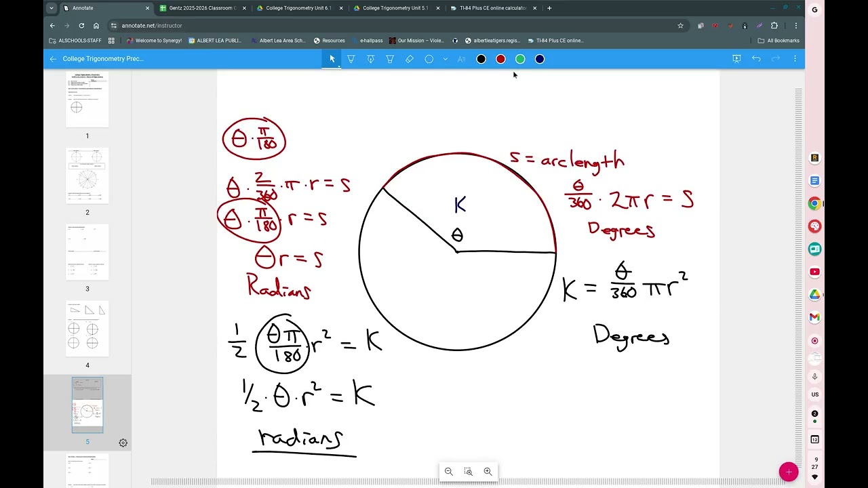The height and width of the screenshot is (488, 868).
Task: Expand the shape tool options arrow
Action: (x=446, y=59)
